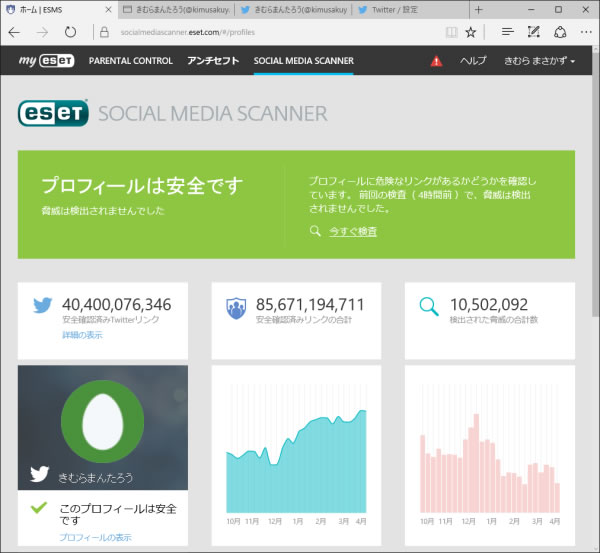Click the 40,400,076,346 counter value

117,305
